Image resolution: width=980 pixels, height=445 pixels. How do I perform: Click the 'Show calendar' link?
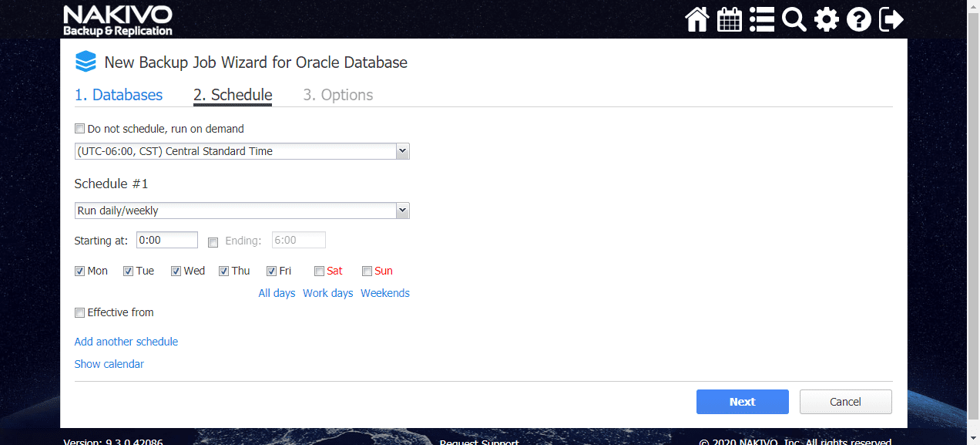109,364
